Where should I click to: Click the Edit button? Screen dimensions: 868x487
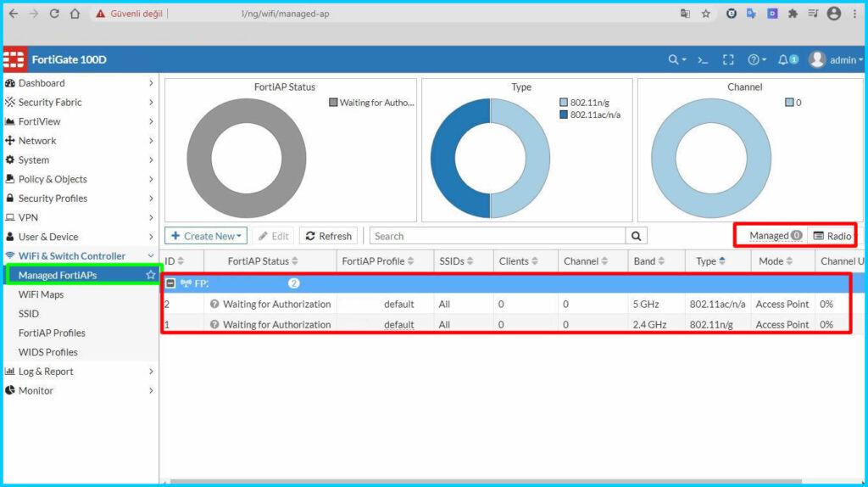point(274,236)
